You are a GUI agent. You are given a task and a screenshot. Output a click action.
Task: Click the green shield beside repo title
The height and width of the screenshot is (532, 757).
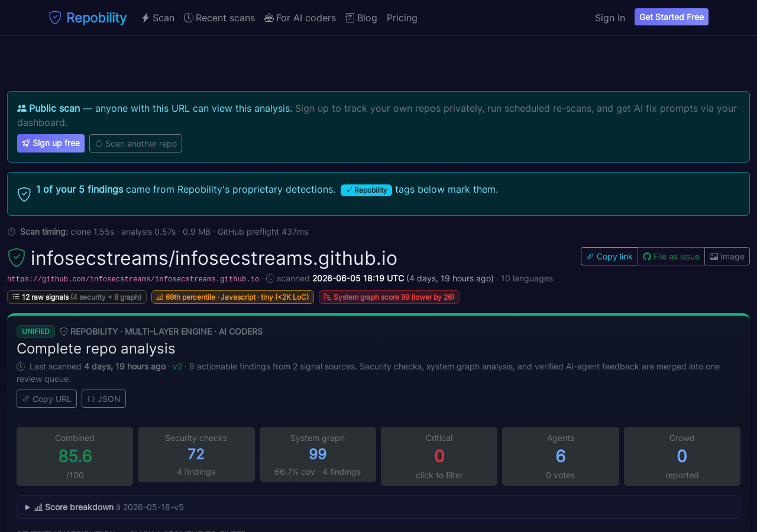pyautogui.click(x=16, y=258)
